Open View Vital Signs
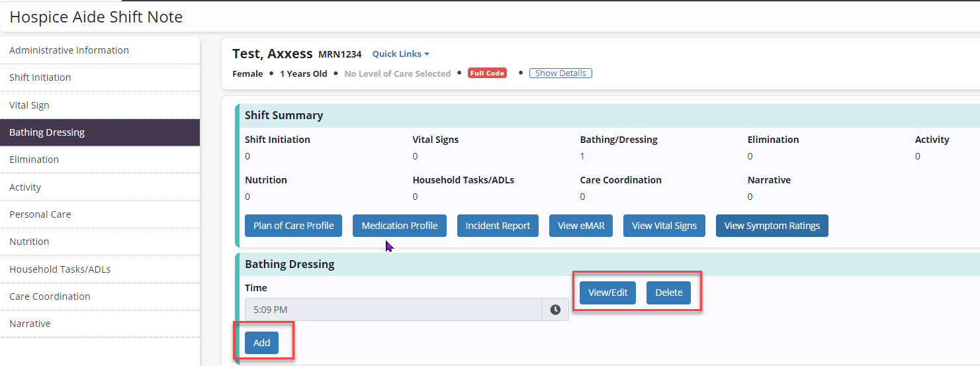This screenshot has height=366, width=980. coord(664,226)
